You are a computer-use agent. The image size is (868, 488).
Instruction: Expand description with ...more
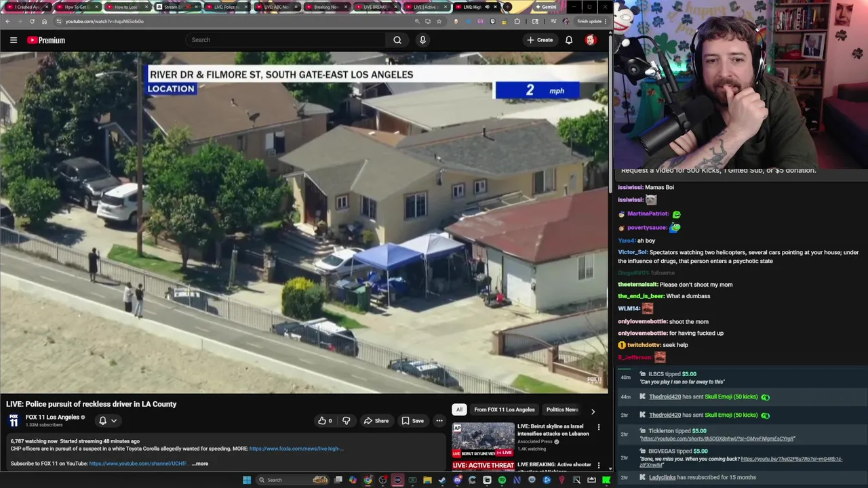[200, 464]
